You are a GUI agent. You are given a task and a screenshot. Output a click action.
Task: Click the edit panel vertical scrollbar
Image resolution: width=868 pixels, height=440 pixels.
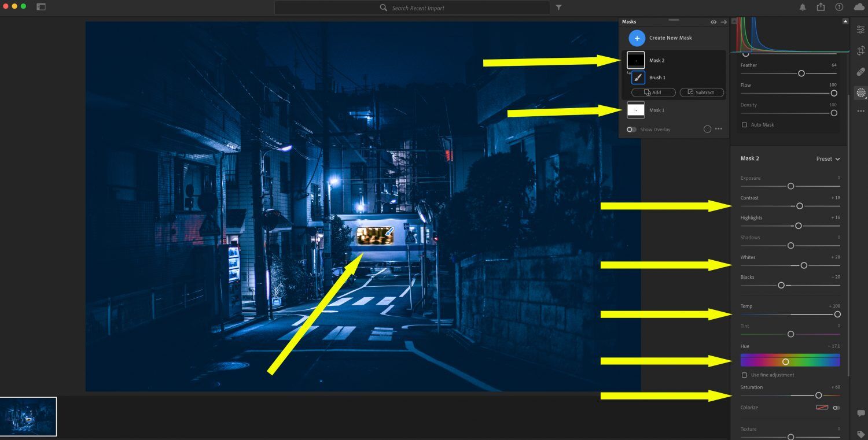(x=848, y=237)
